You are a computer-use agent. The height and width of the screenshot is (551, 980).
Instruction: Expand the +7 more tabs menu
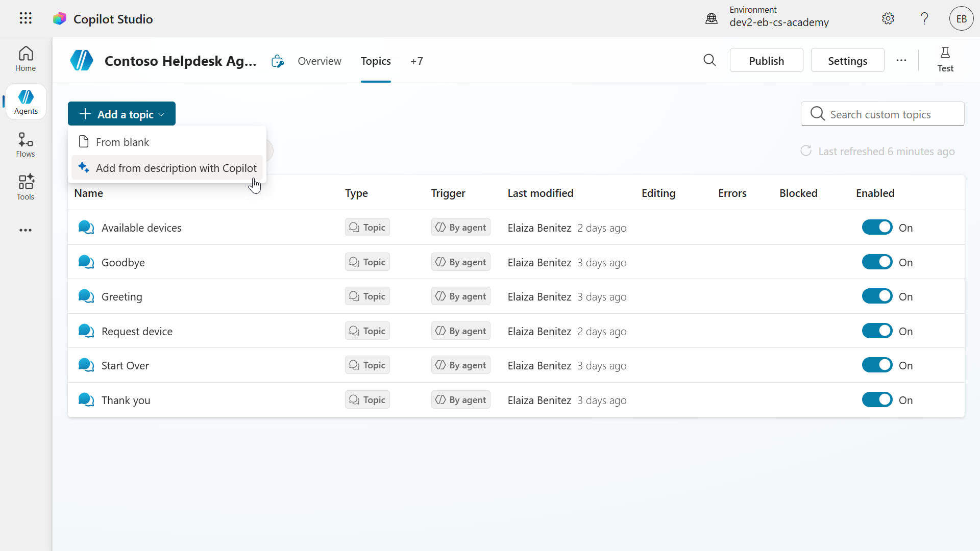coord(416,61)
